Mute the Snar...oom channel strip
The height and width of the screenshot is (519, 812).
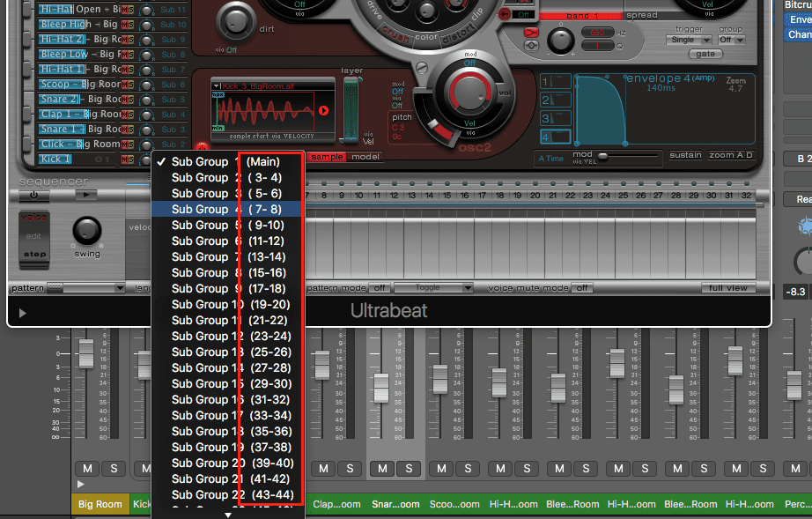point(383,469)
